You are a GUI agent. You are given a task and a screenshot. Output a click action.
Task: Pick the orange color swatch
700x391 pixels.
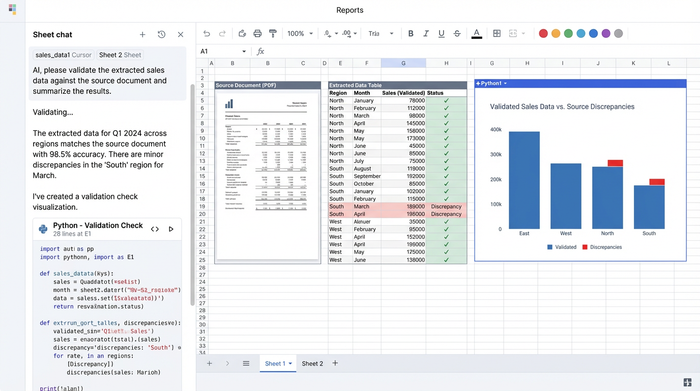click(x=556, y=33)
